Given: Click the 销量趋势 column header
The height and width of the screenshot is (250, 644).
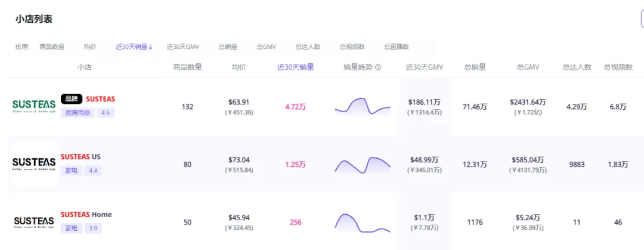Looking at the screenshot, I should point(358,67).
